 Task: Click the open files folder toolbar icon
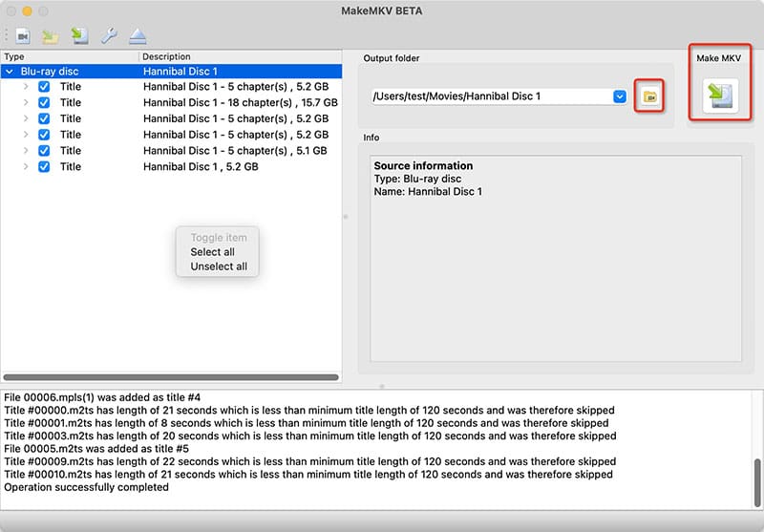click(x=50, y=36)
